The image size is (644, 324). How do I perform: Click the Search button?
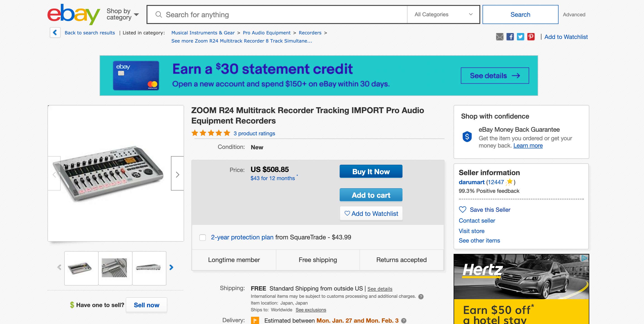520,14
